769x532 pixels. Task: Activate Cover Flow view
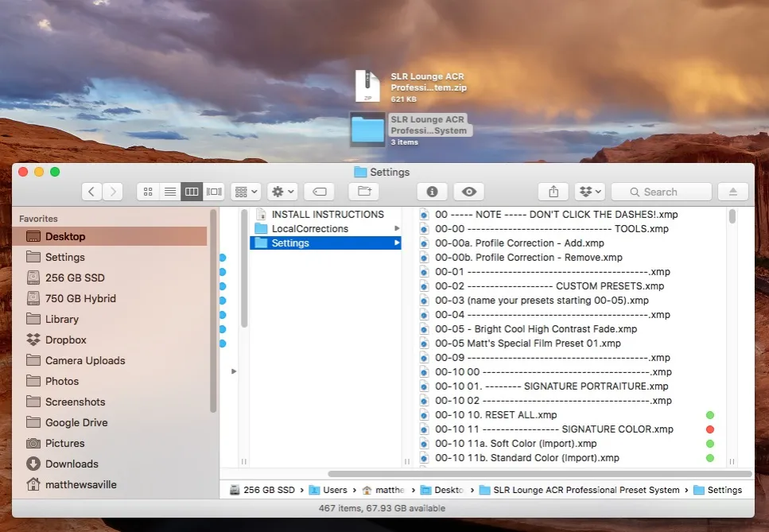point(213,191)
